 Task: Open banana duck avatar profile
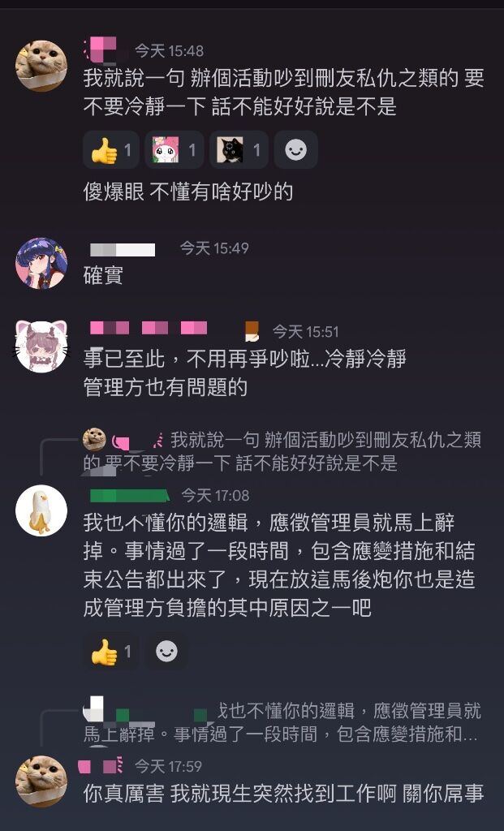[x=41, y=511]
